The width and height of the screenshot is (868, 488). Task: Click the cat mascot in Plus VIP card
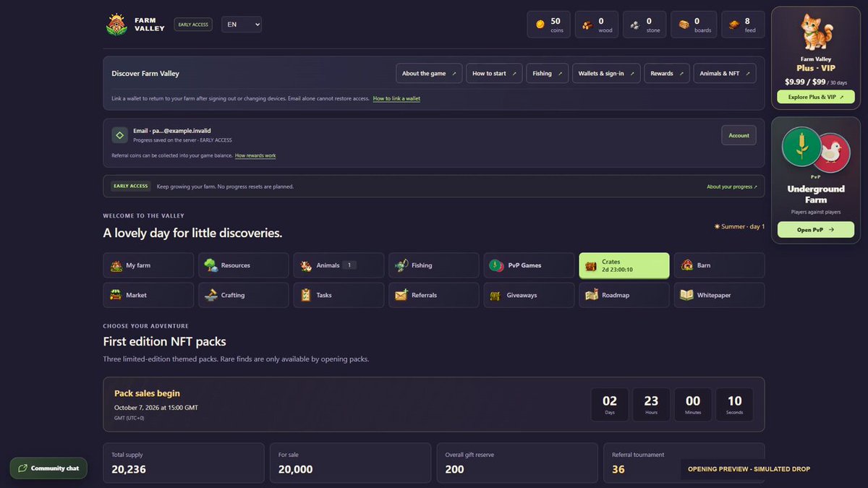coord(815,33)
